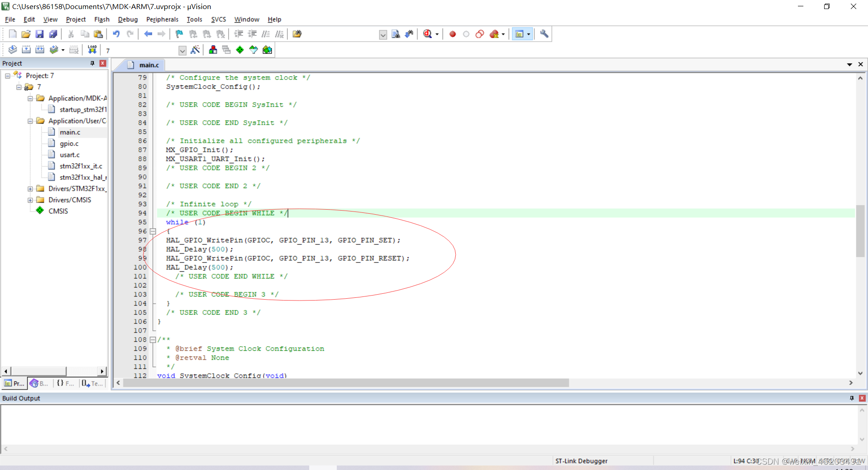Open the editor tab list dropdown arrow
Viewport: 868px width, 470px height.
pyautogui.click(x=849, y=65)
